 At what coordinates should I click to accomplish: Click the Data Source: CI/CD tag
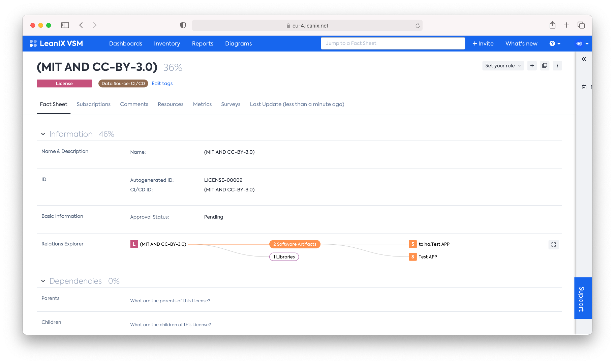point(123,84)
